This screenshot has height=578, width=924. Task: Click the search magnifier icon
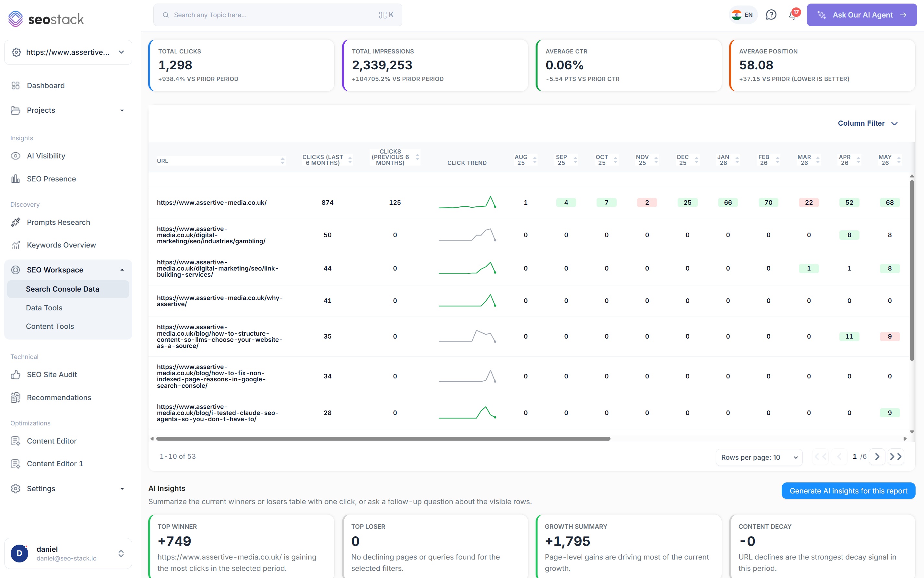click(166, 15)
